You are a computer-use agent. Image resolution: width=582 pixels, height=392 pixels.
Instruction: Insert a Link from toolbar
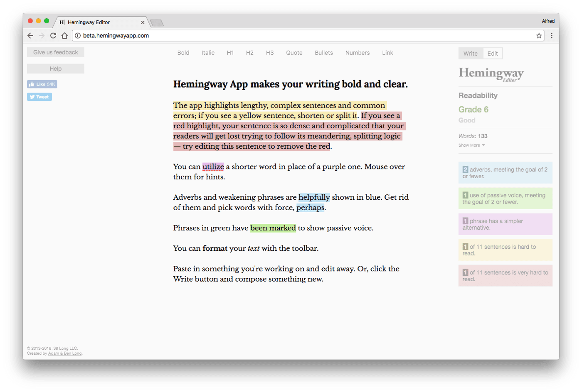pyautogui.click(x=387, y=53)
